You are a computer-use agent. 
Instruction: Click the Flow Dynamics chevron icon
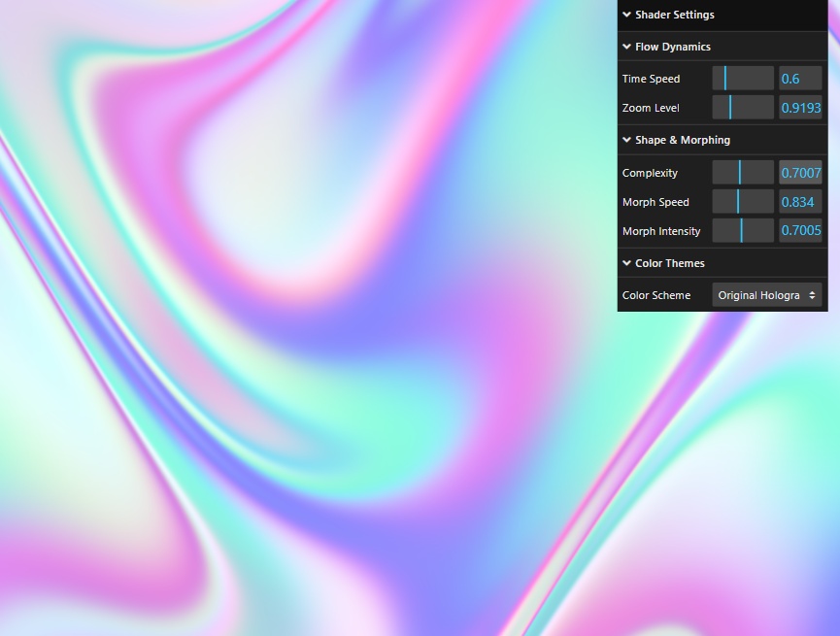(x=627, y=47)
